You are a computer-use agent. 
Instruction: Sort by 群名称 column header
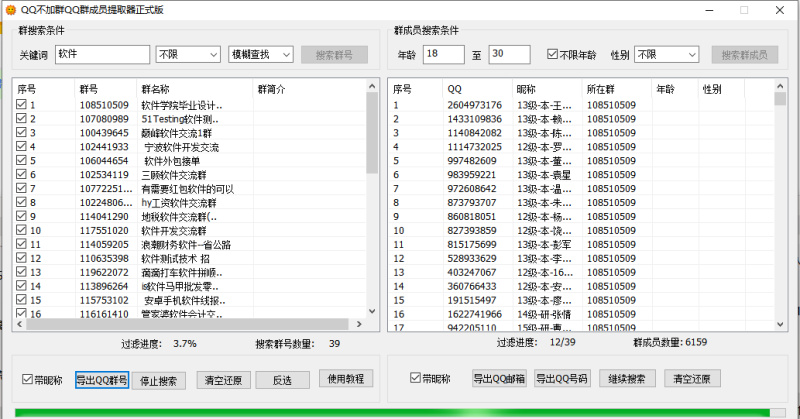[x=195, y=88]
